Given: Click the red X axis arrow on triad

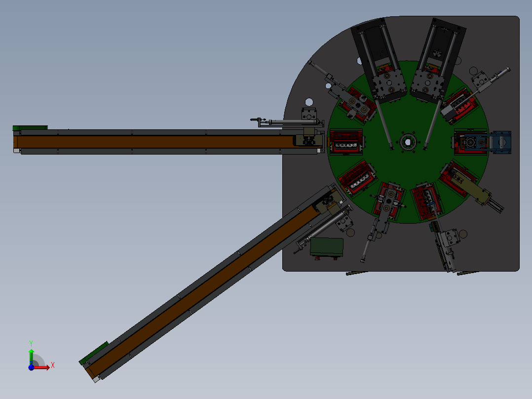Looking at the screenshot, I should (42, 367).
